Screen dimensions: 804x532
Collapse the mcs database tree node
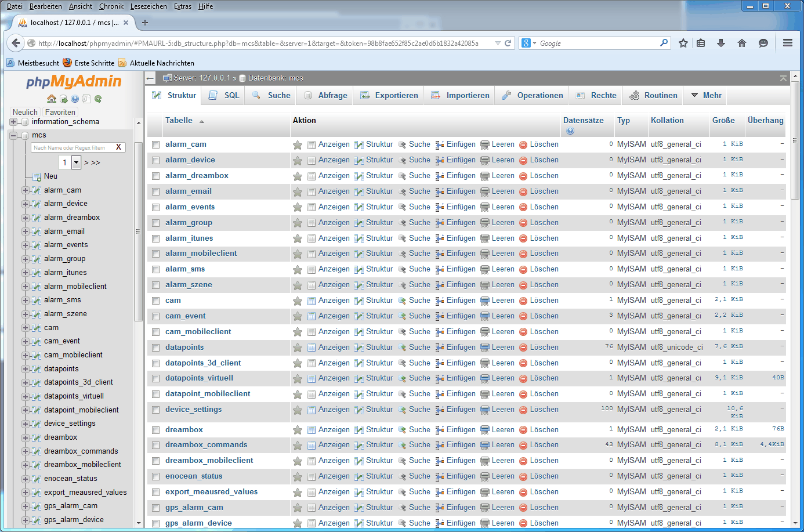coord(13,135)
